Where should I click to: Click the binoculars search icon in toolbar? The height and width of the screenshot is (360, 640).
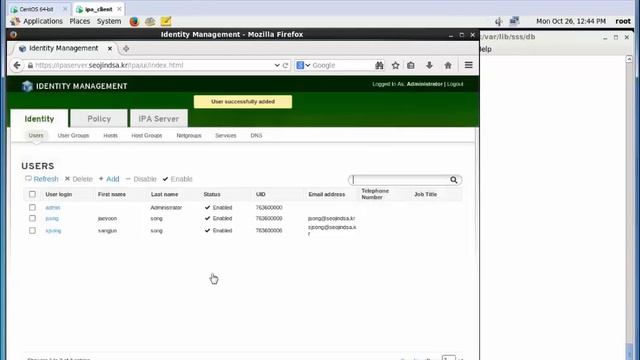379,65
